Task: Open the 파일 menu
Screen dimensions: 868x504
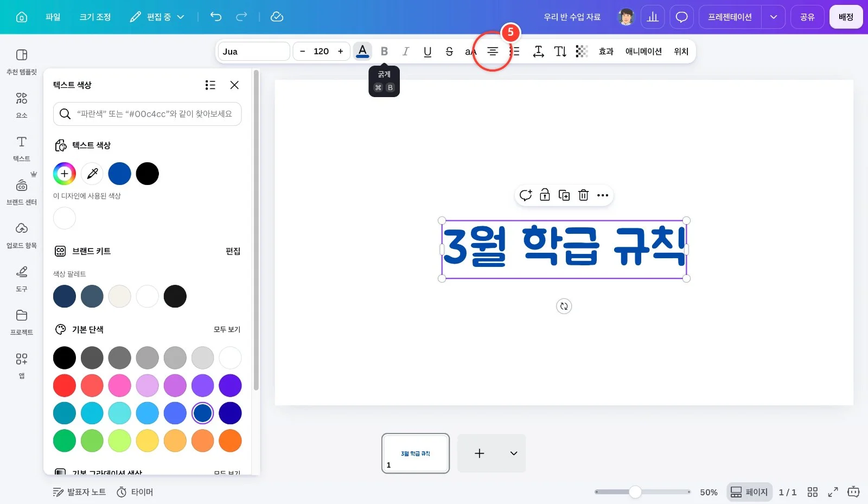Action: coord(53,17)
